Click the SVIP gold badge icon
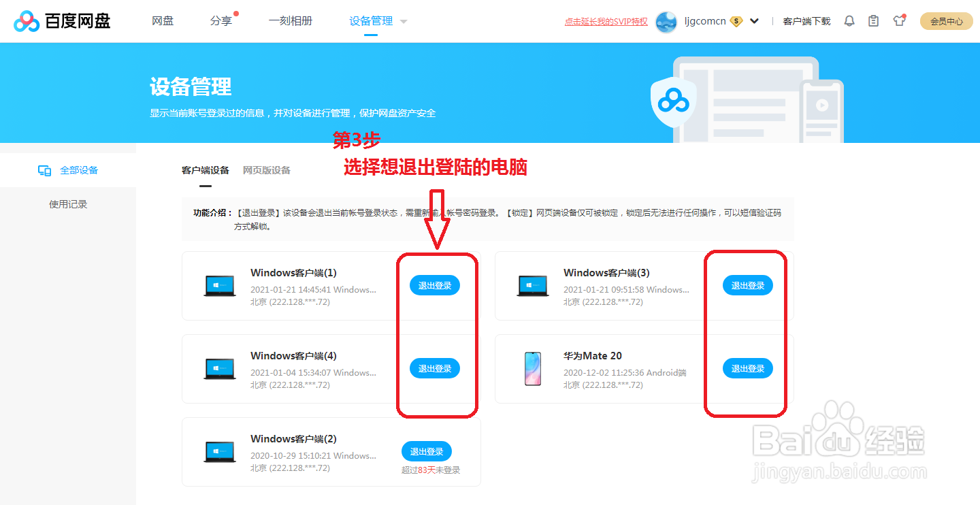The height and width of the screenshot is (505, 980). [736, 21]
